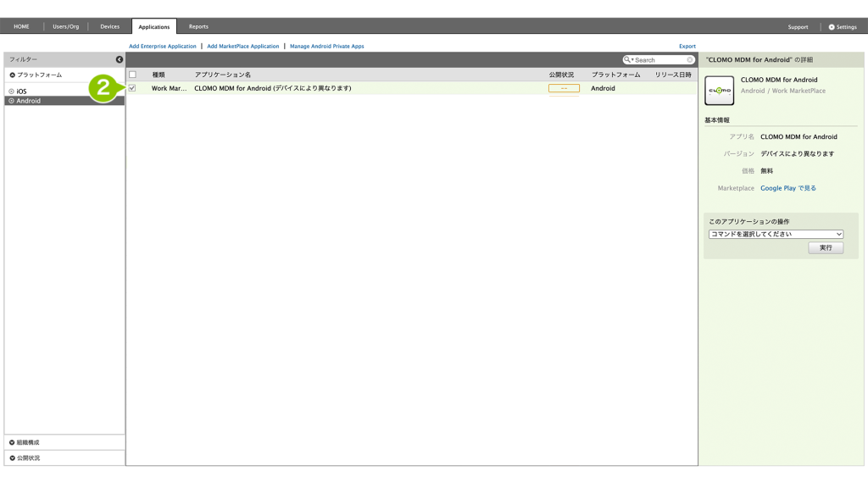Click the search magnifier icon
This screenshot has width=868, height=488.
pyautogui.click(x=627, y=60)
